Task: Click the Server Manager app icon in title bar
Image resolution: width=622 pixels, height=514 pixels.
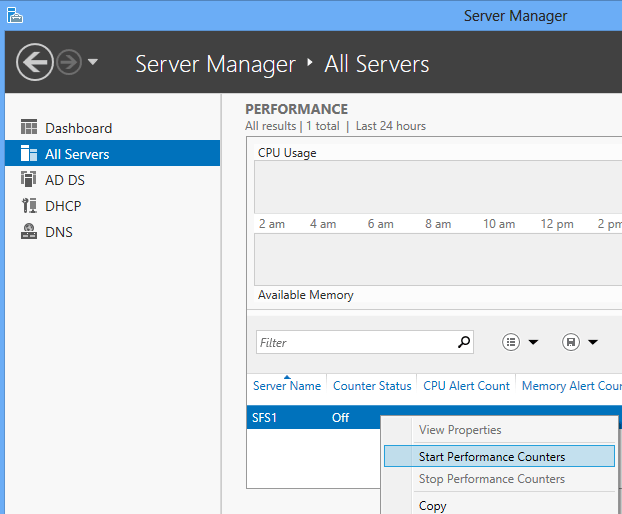Action: point(15,15)
